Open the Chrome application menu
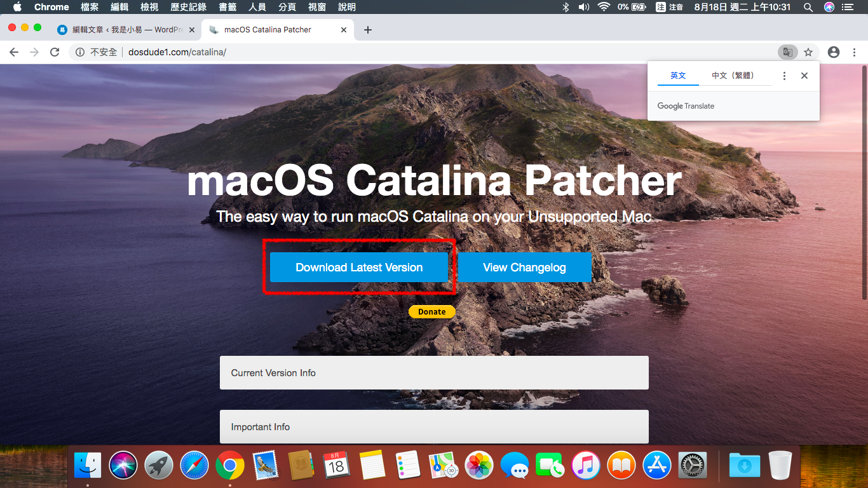 click(x=51, y=7)
